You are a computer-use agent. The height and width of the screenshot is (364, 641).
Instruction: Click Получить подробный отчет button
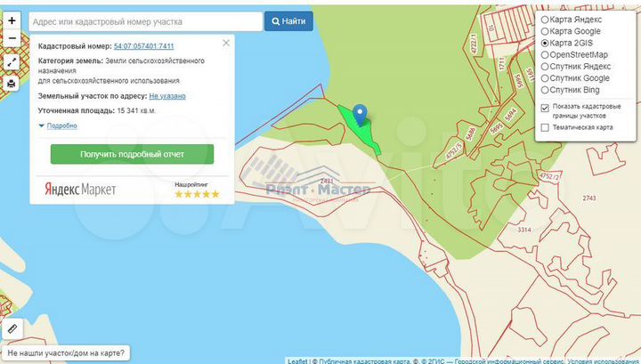[x=132, y=154]
